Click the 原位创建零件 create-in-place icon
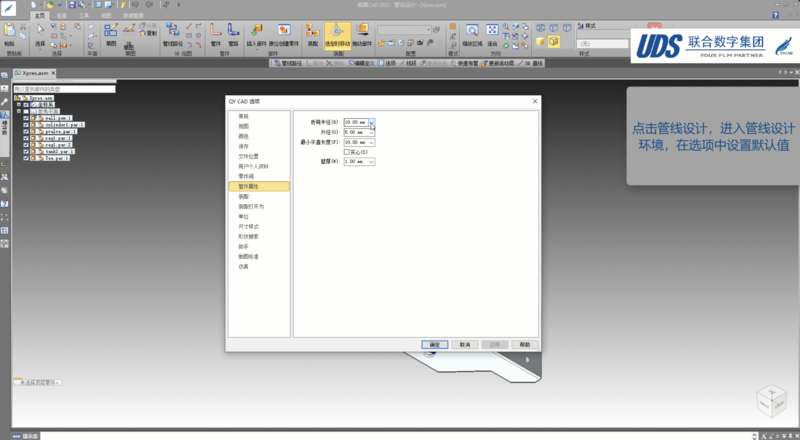Viewport: 800px width, 440px height. click(x=284, y=32)
